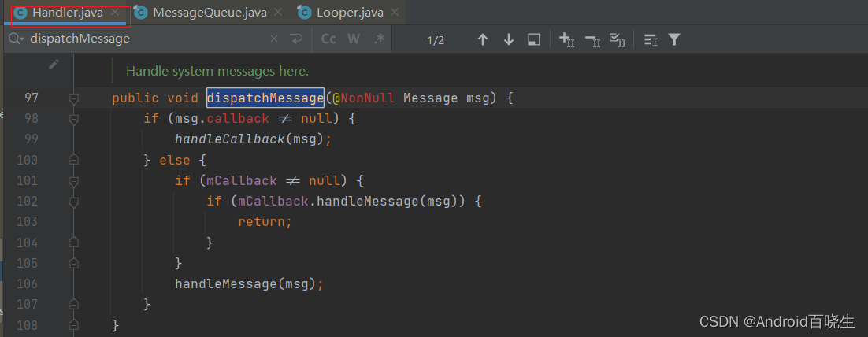Click the fold marker at line 100

tap(73, 160)
